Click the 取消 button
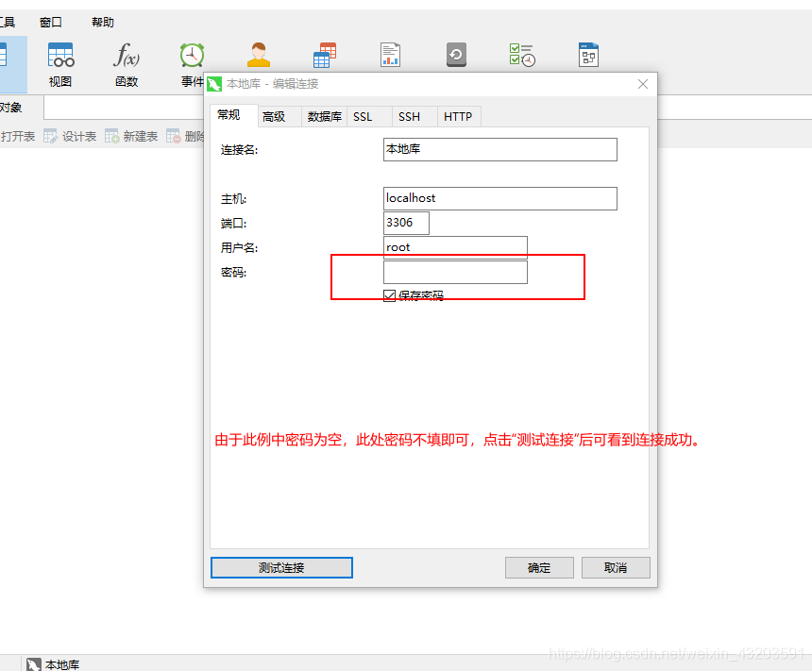 (x=616, y=567)
